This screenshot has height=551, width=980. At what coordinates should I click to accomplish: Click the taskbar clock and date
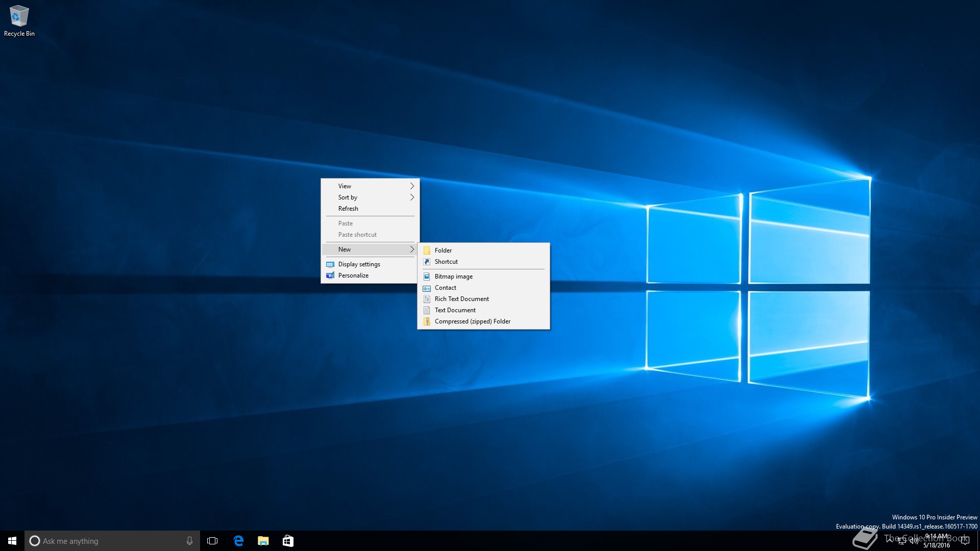tap(937, 541)
